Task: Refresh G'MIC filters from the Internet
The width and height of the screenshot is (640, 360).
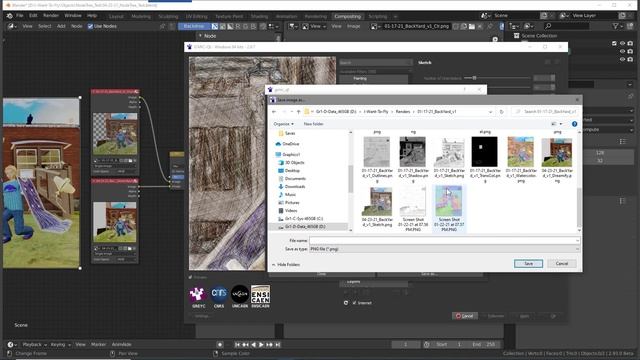Action: [x=346, y=303]
